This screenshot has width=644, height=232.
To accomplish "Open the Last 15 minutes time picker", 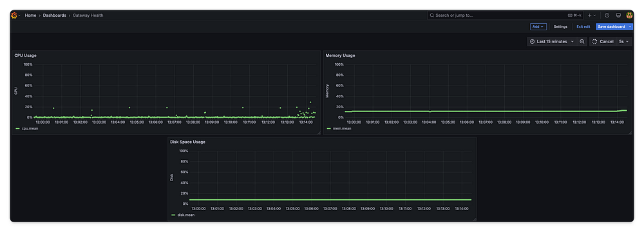I will 552,41.
